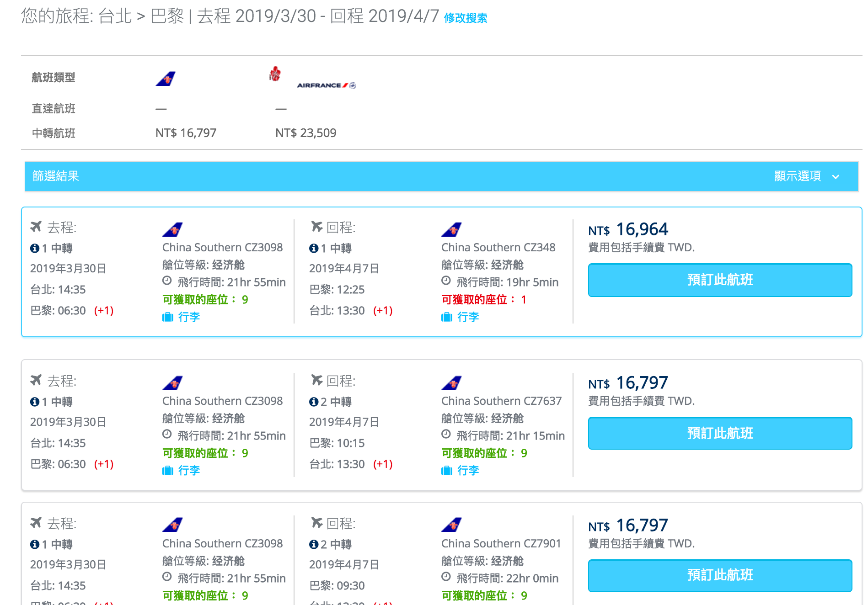Screen dimensions: 868x605
Task: Book the CZ7901 return flight option
Action: coord(720,575)
